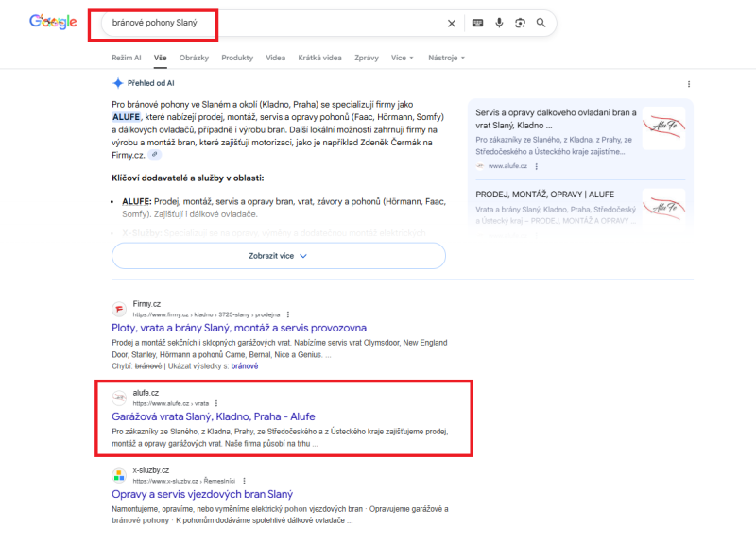Screen dimensions: 756x544
Task: Open the Ploty, vrata a brány Slaný result
Action: (x=246, y=328)
